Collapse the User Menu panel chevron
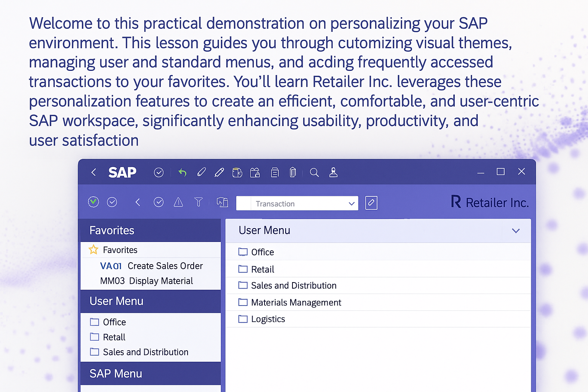This screenshot has width=588, height=392. 516,230
